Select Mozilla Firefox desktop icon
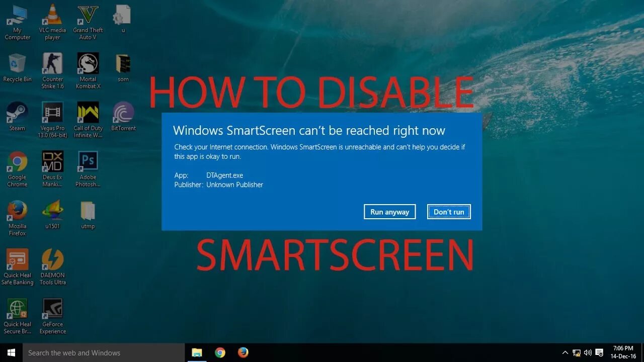The height and width of the screenshot is (362, 644). coord(17,218)
